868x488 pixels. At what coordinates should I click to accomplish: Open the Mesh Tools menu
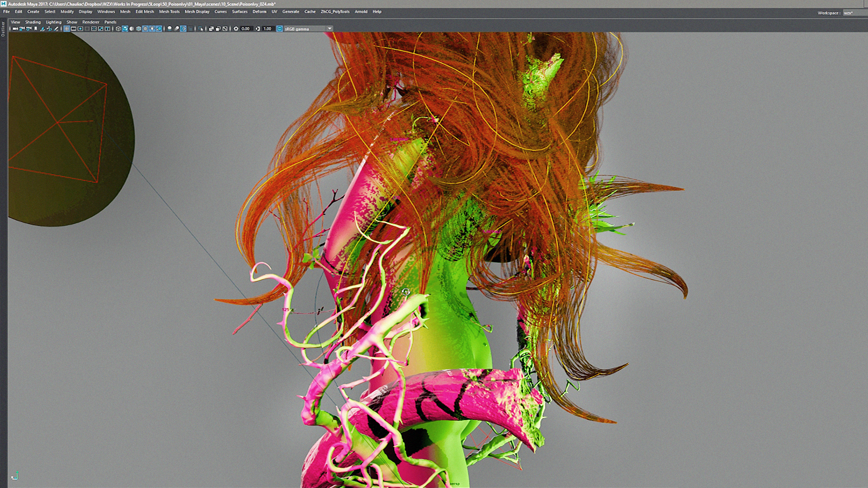click(170, 12)
